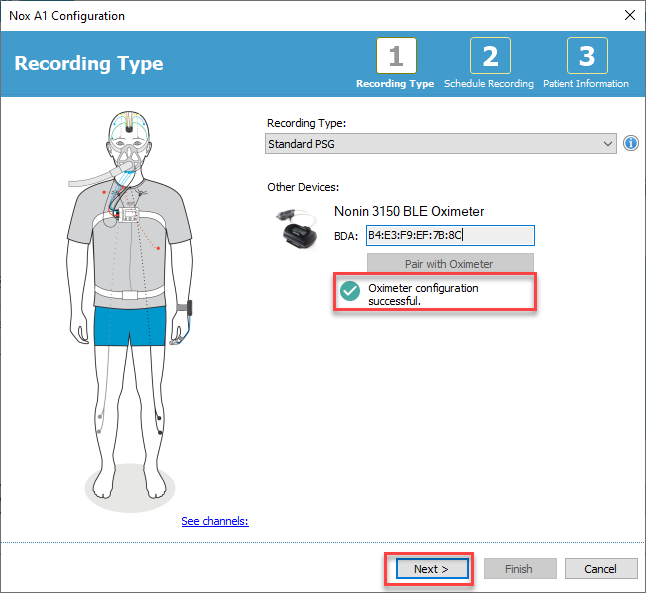Click the step 2 Schedule Recording box

(x=490, y=56)
